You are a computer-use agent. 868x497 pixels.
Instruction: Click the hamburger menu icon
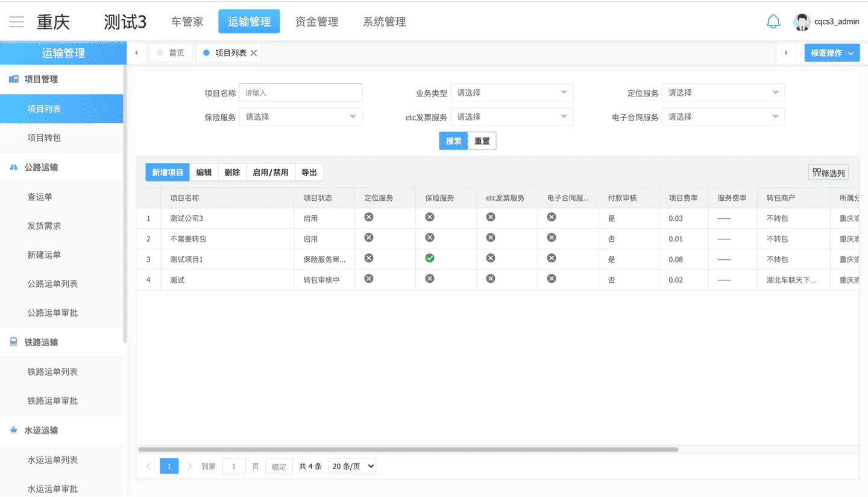click(16, 22)
